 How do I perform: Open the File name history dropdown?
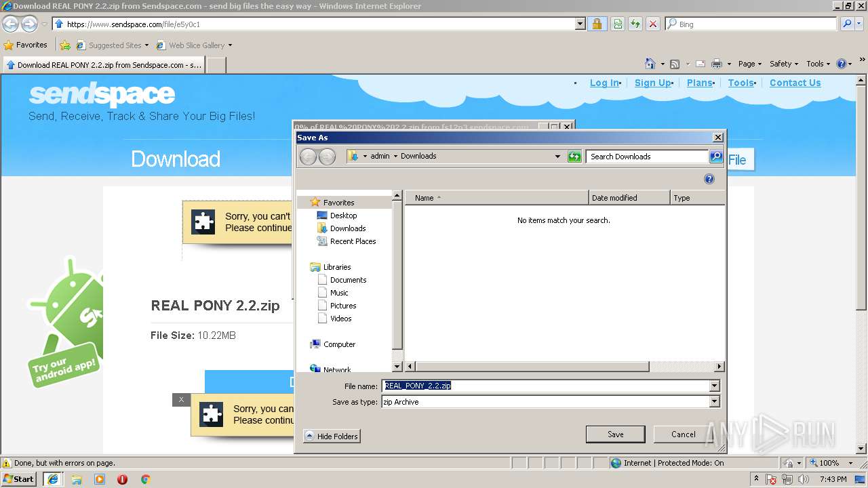[x=714, y=386]
